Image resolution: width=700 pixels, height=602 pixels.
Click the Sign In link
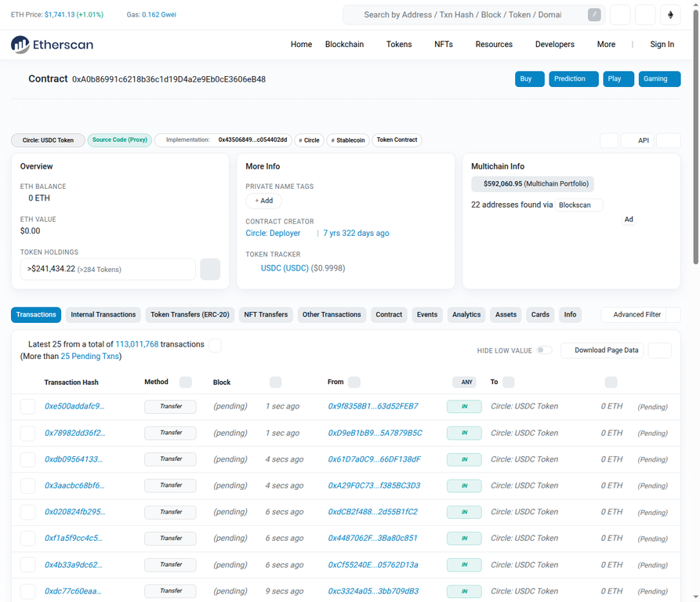[662, 44]
